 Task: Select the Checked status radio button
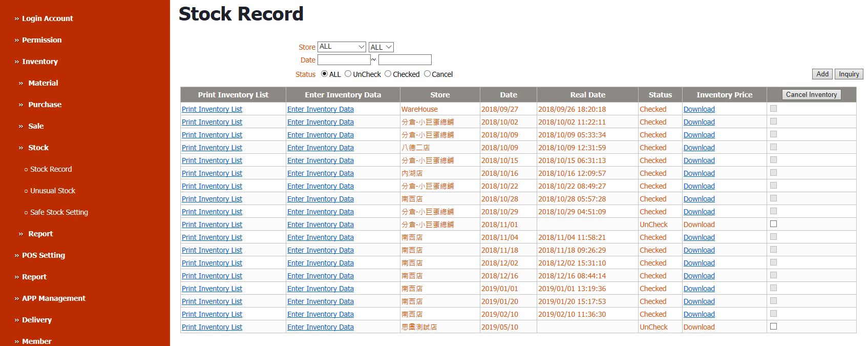388,74
